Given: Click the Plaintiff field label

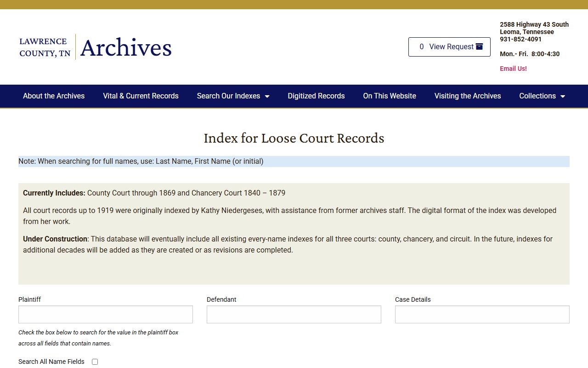Looking at the screenshot, I should (x=29, y=299).
